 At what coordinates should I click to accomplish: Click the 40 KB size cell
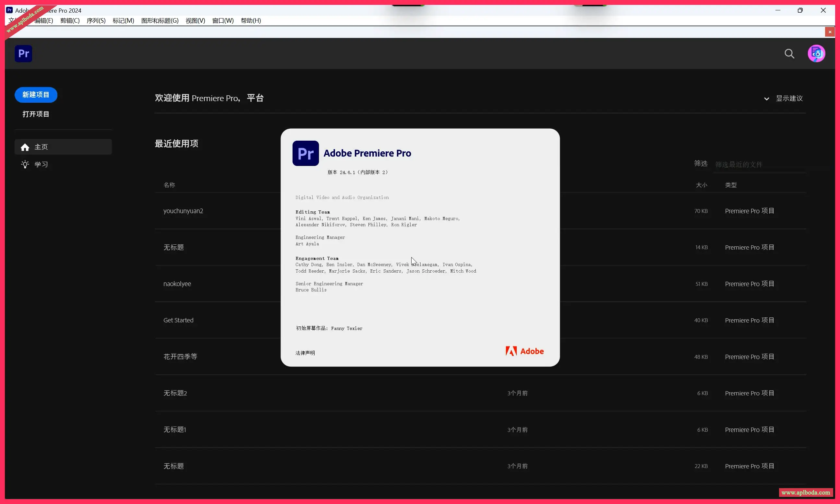pos(701,320)
